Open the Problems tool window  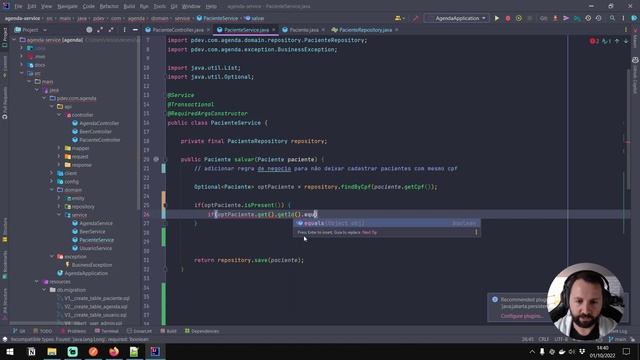point(73,331)
